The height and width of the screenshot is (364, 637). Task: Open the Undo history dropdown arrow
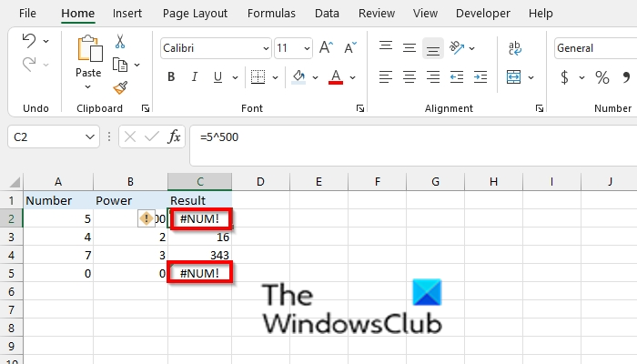pos(45,41)
